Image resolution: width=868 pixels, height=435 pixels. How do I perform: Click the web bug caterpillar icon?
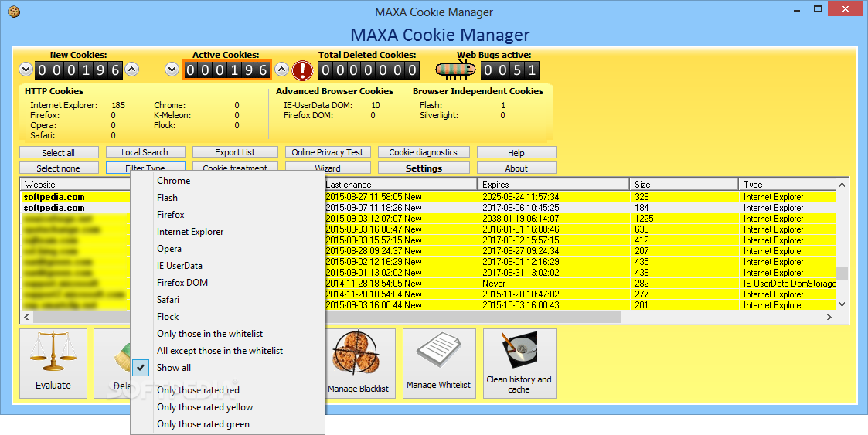[455, 70]
